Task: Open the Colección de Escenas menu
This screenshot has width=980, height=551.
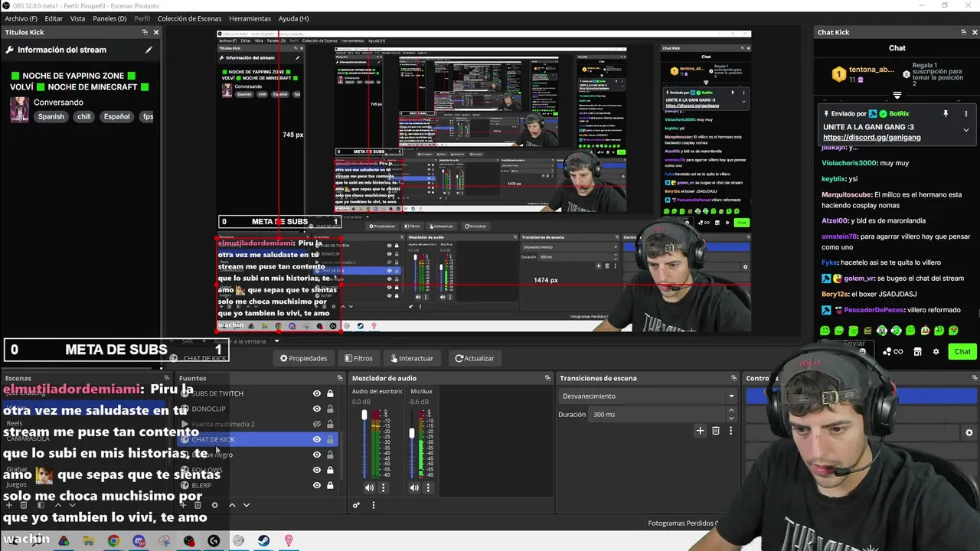Action: pyautogui.click(x=189, y=18)
